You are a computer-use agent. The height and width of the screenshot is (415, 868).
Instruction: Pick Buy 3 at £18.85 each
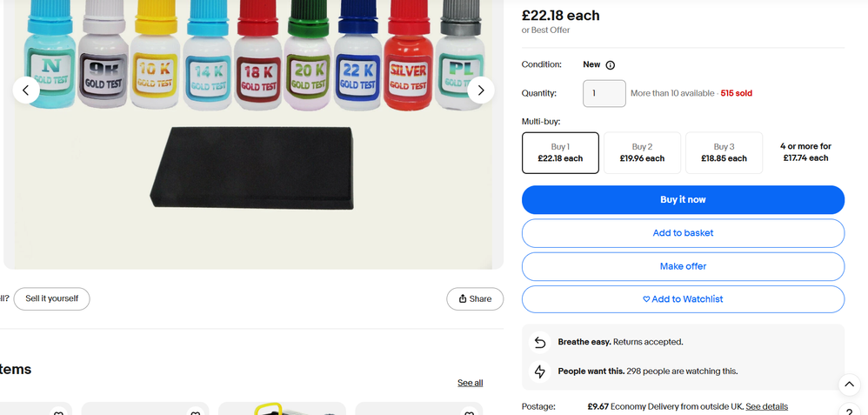click(x=724, y=153)
